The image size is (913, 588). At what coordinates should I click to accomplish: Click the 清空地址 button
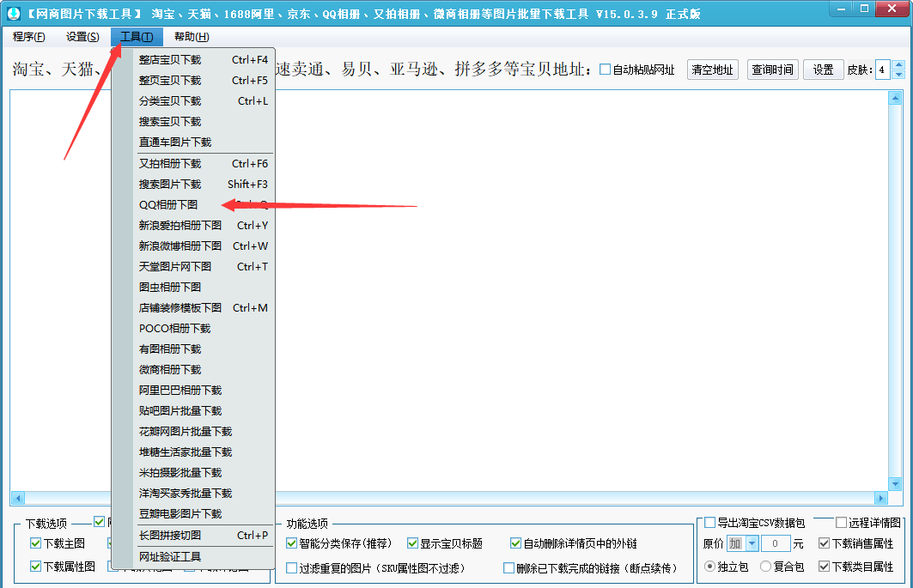coord(713,70)
